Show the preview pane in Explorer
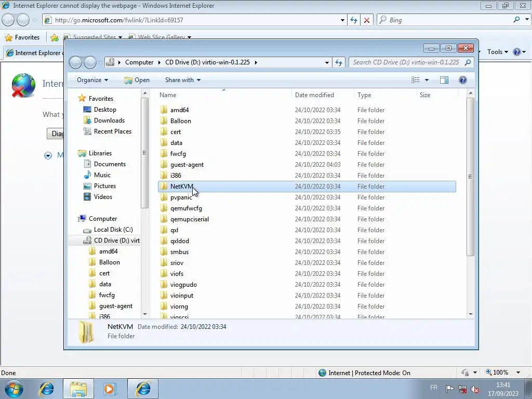This screenshot has height=399, width=532. tap(444, 79)
